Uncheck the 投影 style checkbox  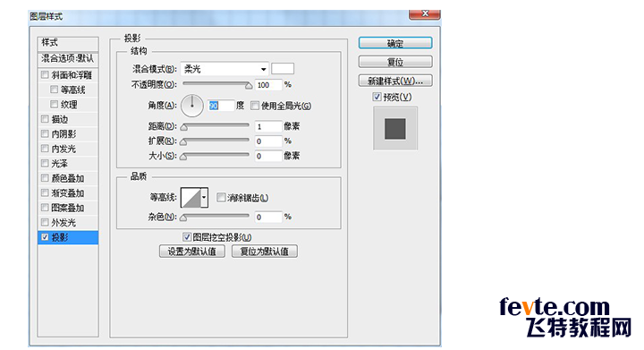(x=45, y=237)
